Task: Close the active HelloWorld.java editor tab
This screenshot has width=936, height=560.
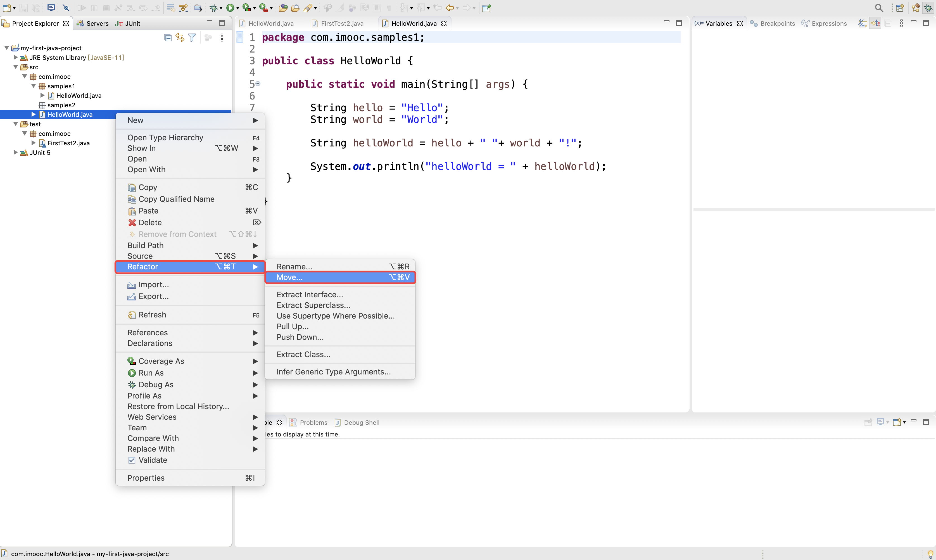Action: click(x=444, y=23)
